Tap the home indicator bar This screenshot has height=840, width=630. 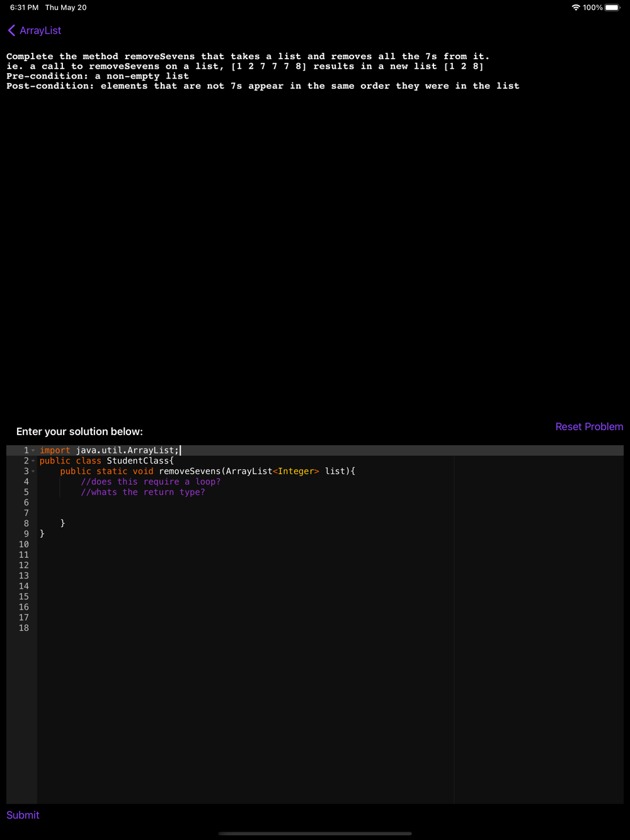315,834
